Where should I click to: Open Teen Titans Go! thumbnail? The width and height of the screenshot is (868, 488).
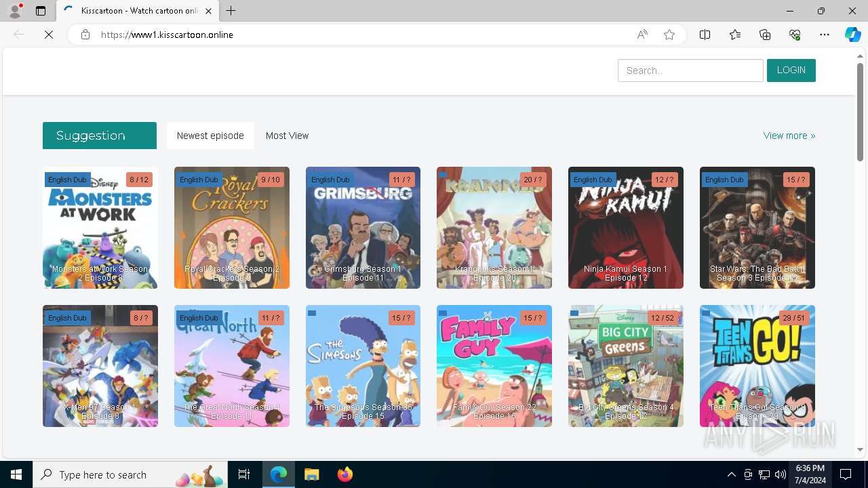tap(757, 366)
